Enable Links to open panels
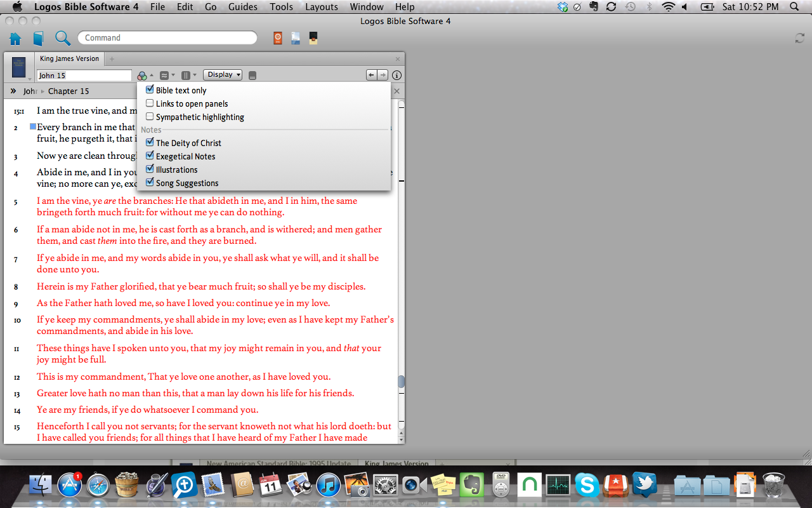The image size is (812, 508). pos(150,104)
